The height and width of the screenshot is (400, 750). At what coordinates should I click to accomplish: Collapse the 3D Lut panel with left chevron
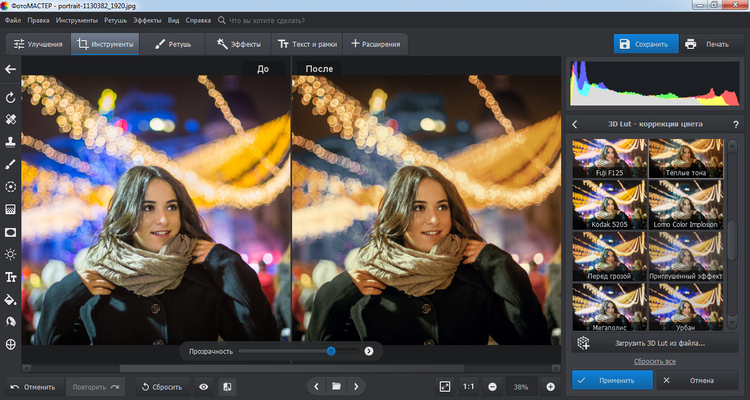[x=576, y=124]
